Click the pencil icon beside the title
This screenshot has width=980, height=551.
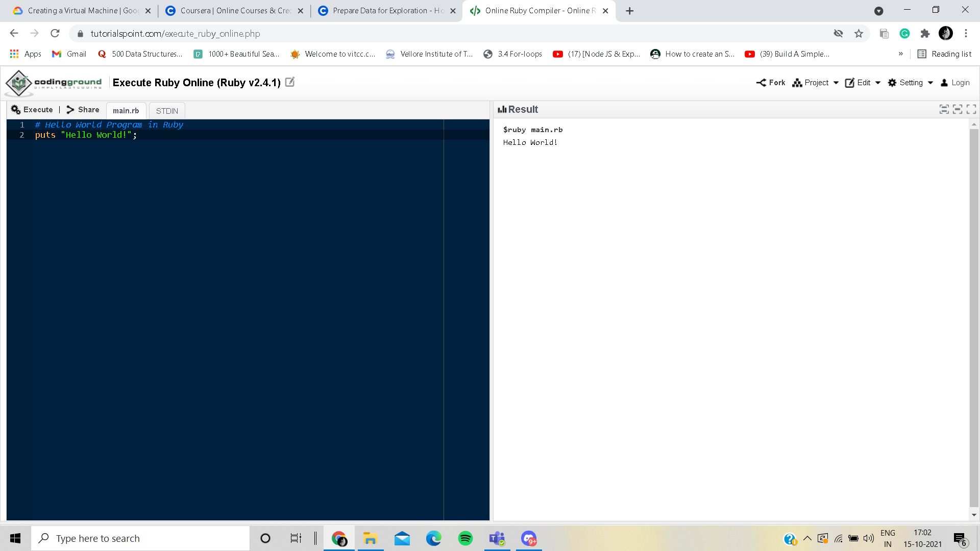[289, 82]
